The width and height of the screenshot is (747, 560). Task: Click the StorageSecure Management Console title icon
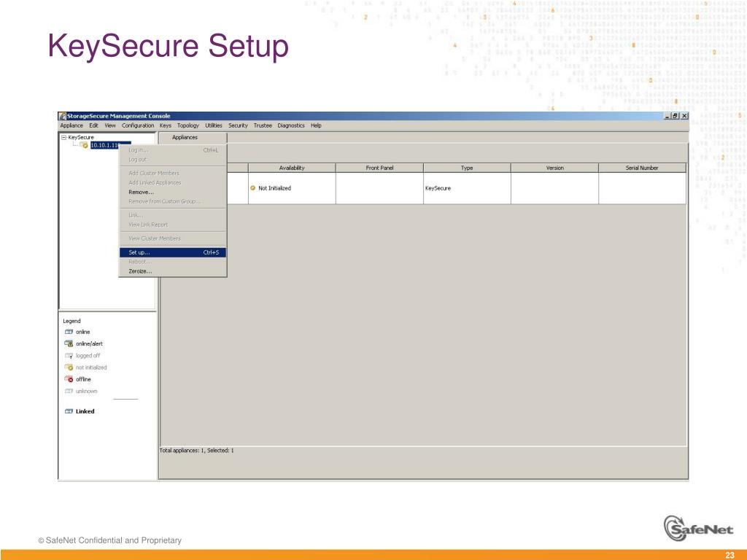tap(63, 116)
